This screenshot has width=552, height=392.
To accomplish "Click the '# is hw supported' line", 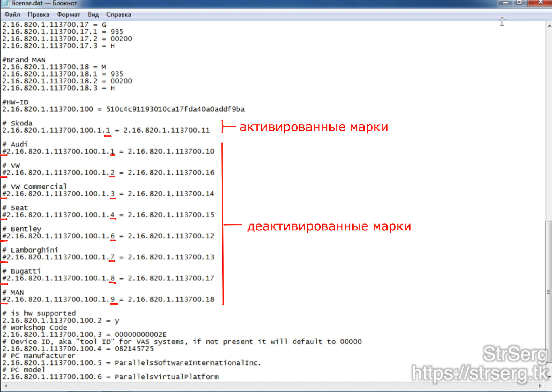I will tap(39, 313).
